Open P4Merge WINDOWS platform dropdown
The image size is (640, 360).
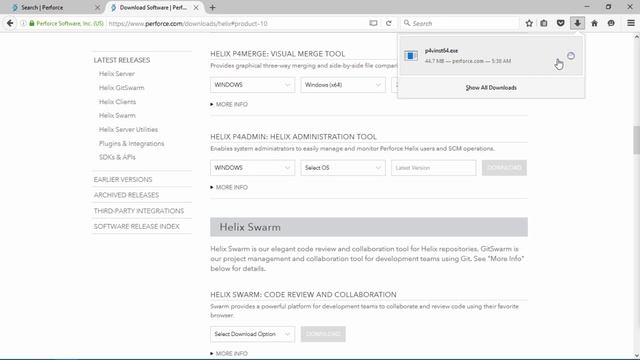coord(252,85)
